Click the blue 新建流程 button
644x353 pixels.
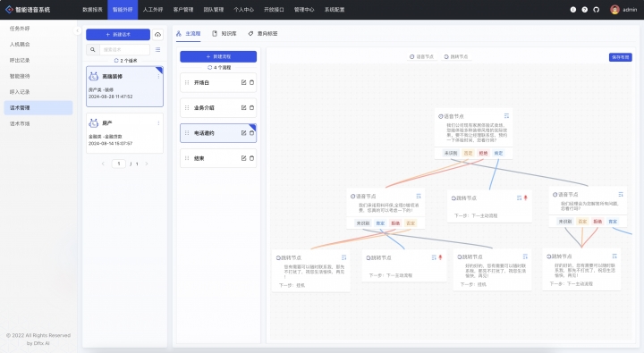click(x=218, y=56)
